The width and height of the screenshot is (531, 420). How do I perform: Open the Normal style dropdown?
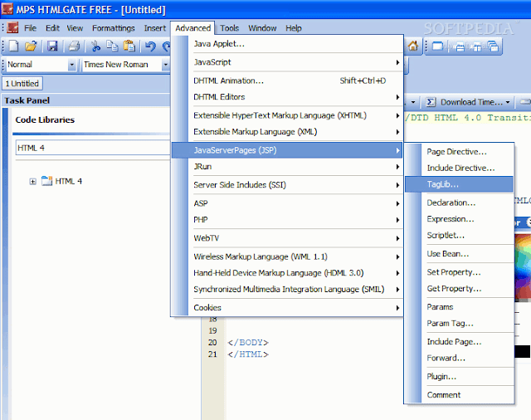pos(72,65)
